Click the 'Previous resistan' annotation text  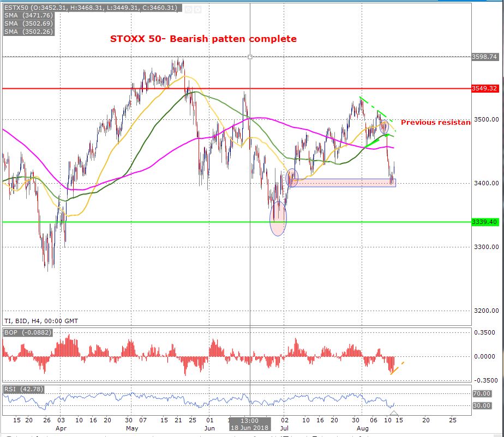coord(435,123)
